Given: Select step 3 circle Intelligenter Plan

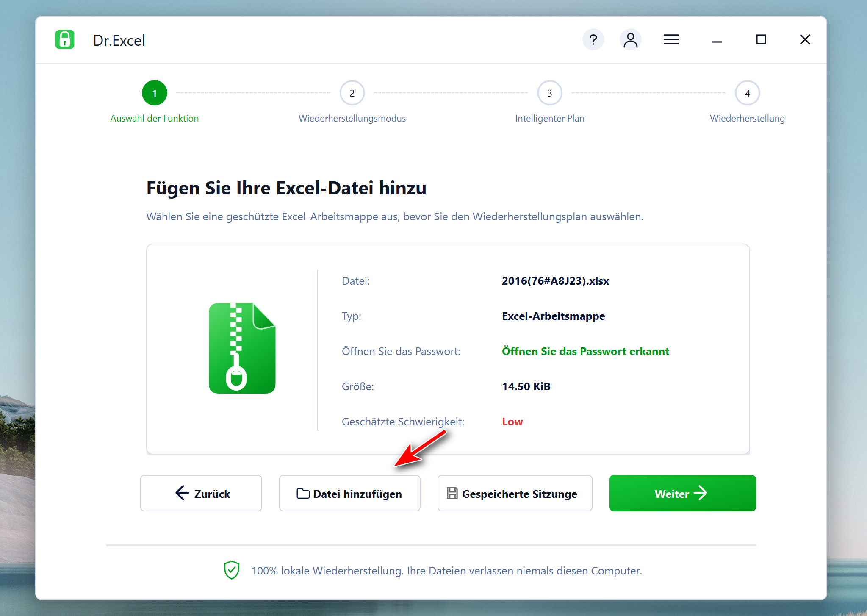Looking at the screenshot, I should (550, 93).
